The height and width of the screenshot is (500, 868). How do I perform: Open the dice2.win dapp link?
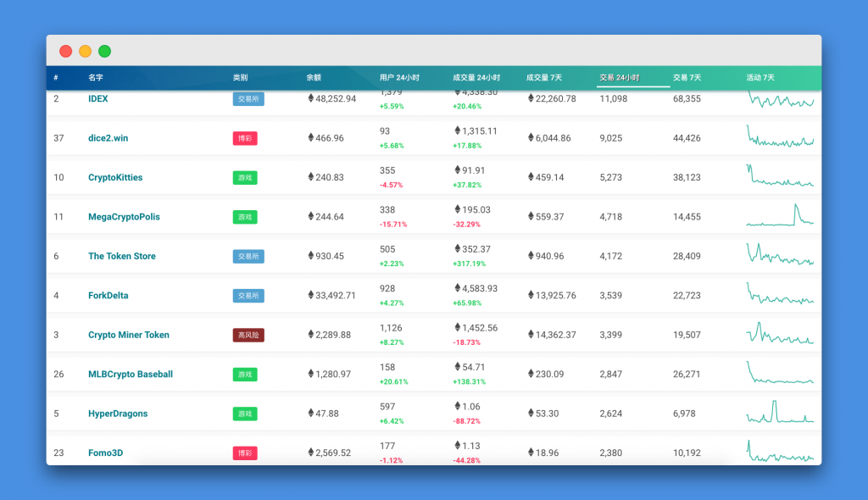point(108,138)
